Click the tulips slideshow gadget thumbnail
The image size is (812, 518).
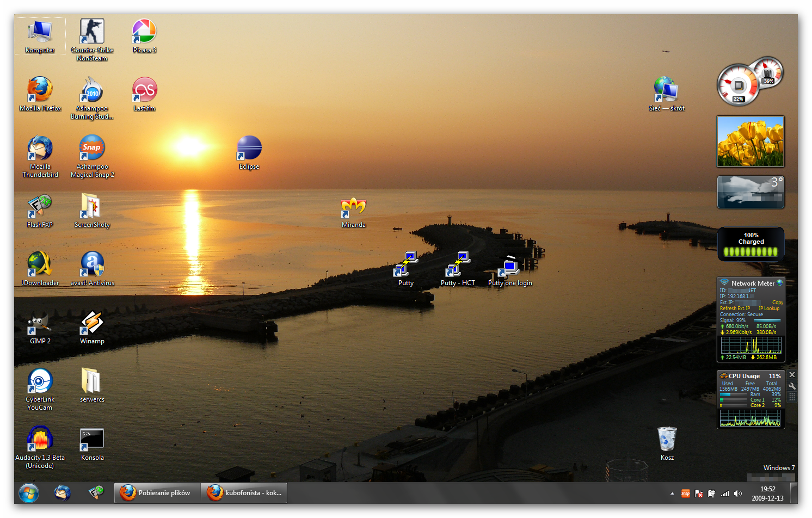[750, 141]
